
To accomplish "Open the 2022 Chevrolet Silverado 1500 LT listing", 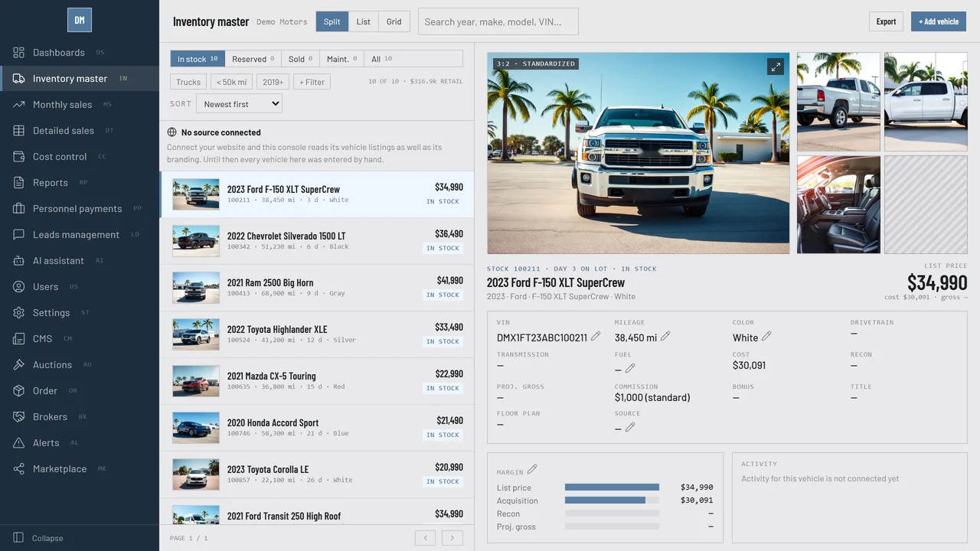I will (x=317, y=241).
